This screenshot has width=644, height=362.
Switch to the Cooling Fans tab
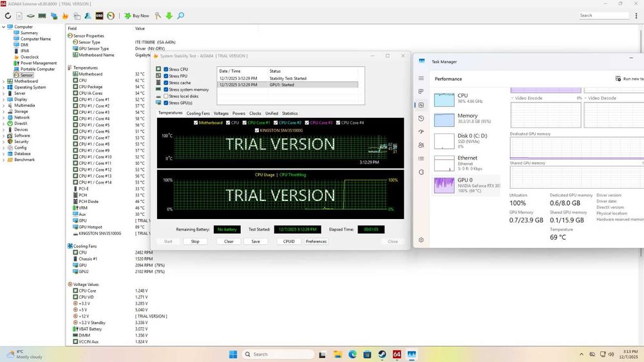[x=198, y=113]
